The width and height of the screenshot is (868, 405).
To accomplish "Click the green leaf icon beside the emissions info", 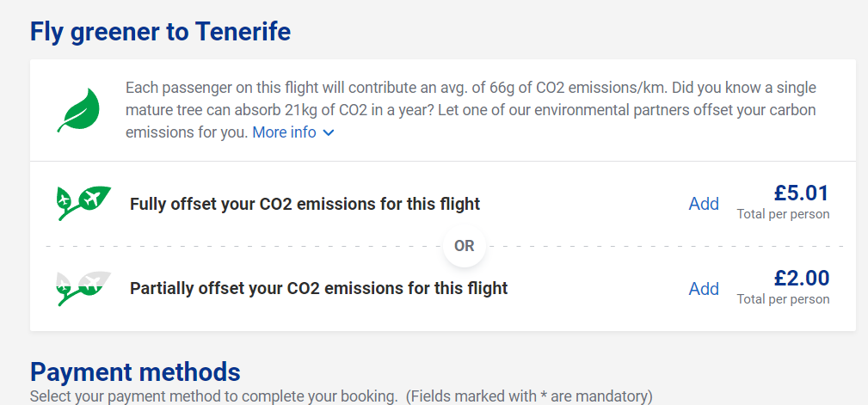I will coord(78,110).
